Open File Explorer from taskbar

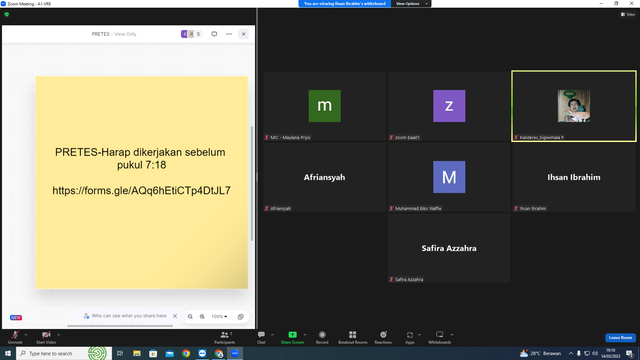(x=137, y=353)
